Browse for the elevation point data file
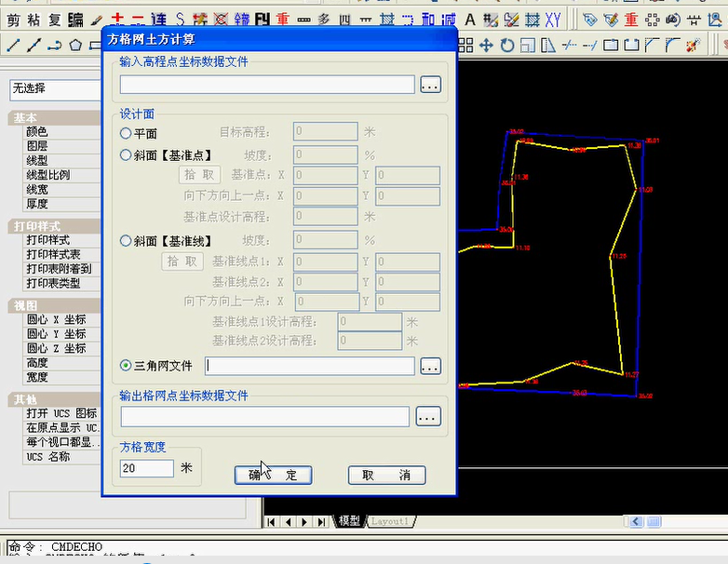The width and height of the screenshot is (728, 564). (430, 85)
